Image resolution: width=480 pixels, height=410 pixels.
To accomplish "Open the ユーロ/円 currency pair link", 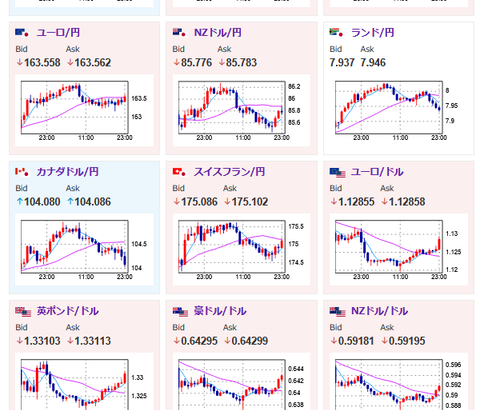I will point(58,33).
